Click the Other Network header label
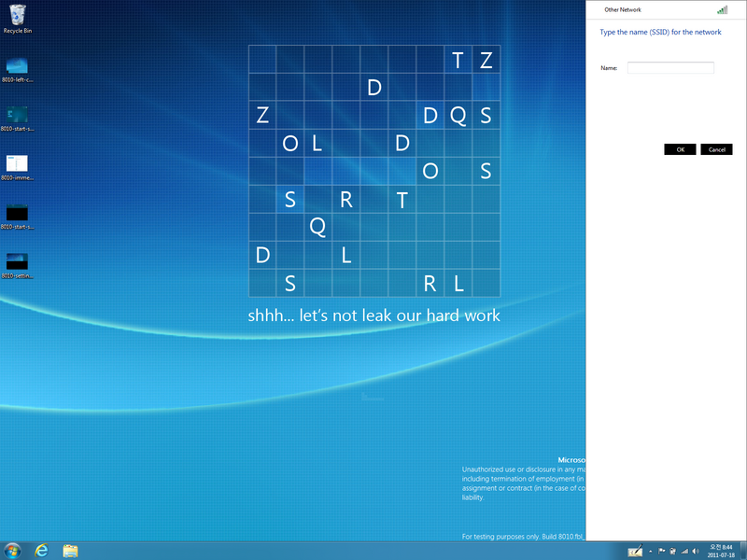 click(x=623, y=9)
